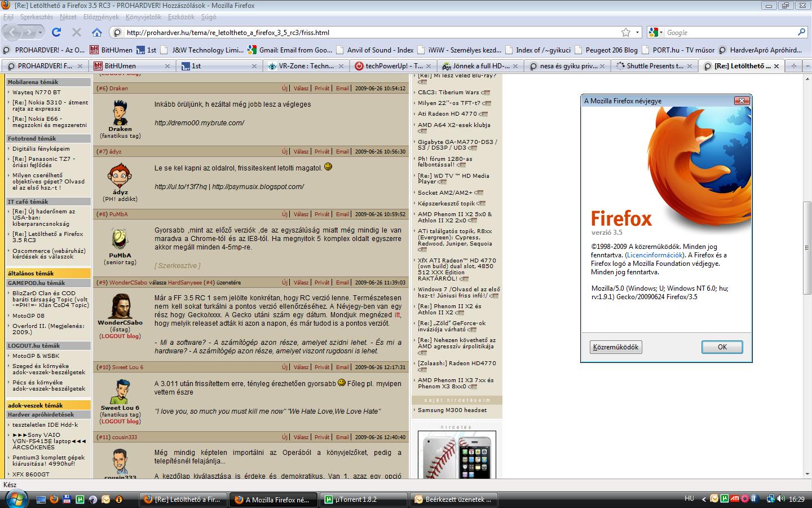
Task: Close the nesa és gyiku tab
Action: (603, 66)
